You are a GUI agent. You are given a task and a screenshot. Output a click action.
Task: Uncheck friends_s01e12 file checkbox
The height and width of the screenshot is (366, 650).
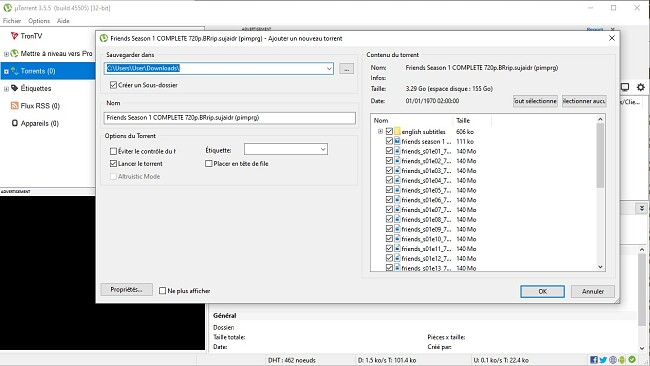click(x=389, y=258)
